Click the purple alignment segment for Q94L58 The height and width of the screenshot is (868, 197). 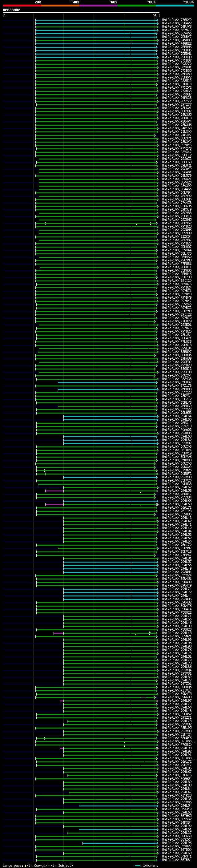54,491
